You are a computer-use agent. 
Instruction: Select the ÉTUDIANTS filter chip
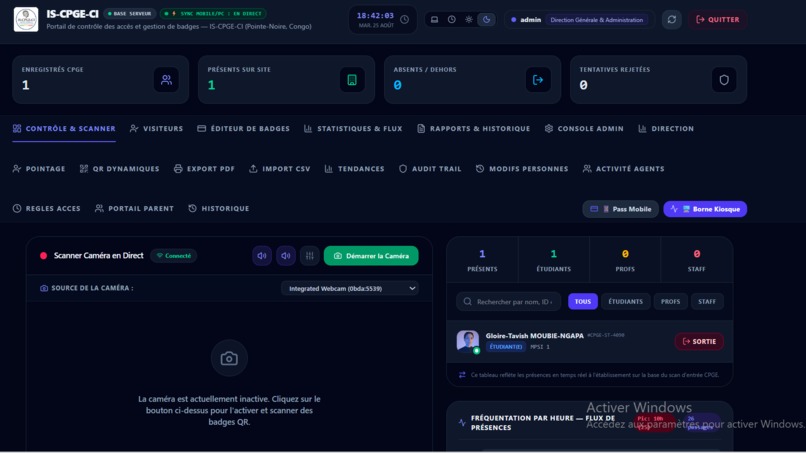click(626, 302)
